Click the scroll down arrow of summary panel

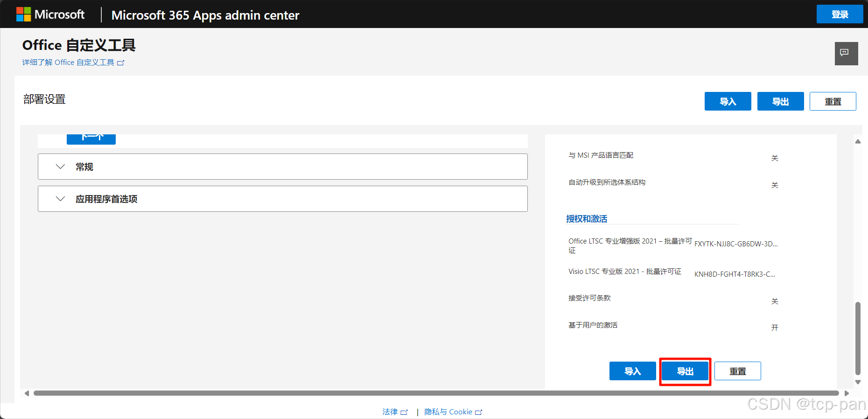[x=858, y=382]
